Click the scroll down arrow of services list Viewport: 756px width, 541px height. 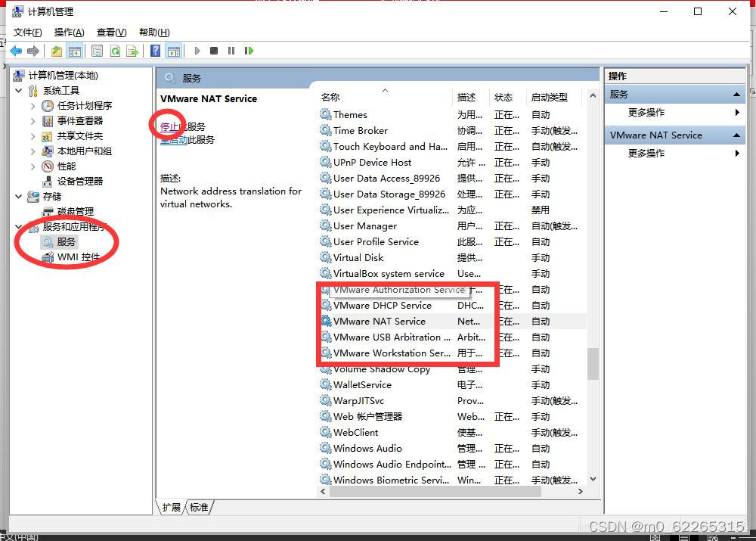(x=593, y=479)
